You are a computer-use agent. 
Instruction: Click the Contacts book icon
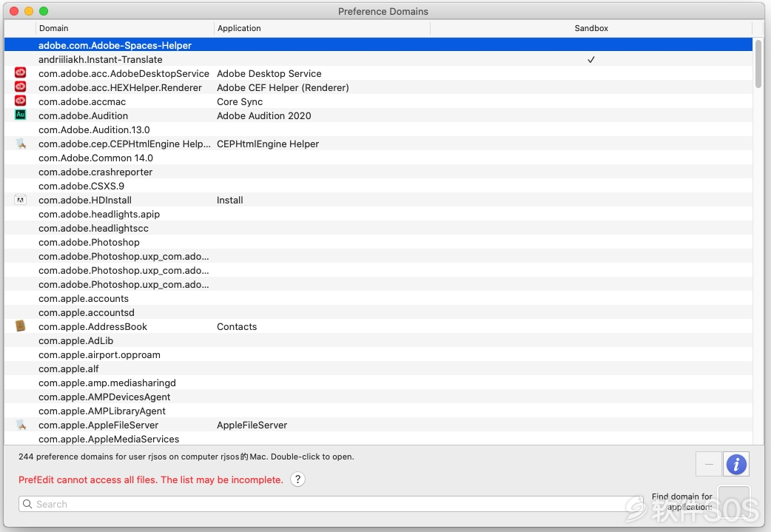click(x=20, y=326)
